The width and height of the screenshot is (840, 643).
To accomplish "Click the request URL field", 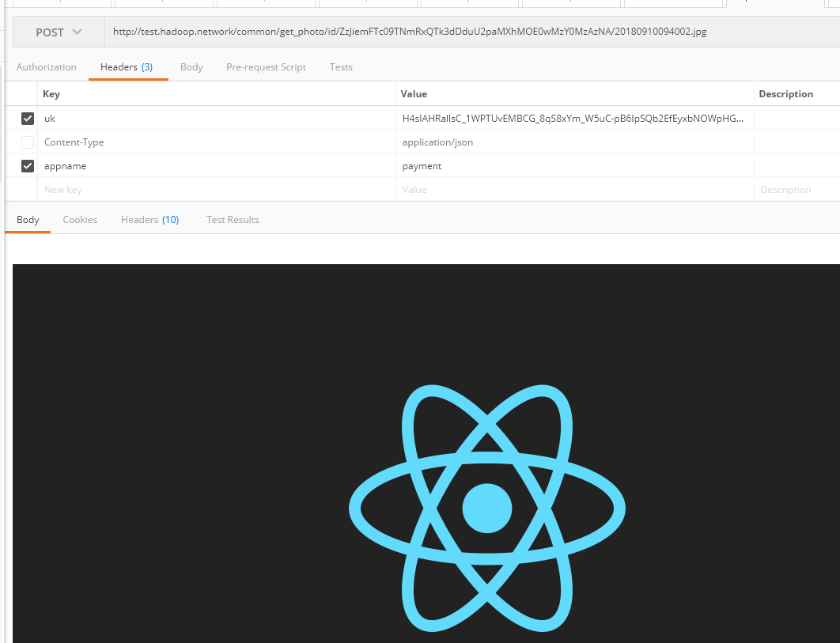I will (472, 32).
